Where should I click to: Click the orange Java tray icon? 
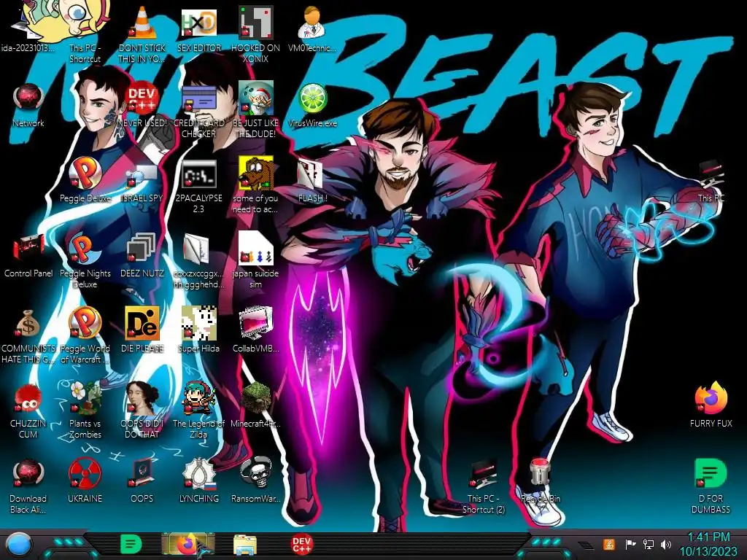tap(609, 544)
